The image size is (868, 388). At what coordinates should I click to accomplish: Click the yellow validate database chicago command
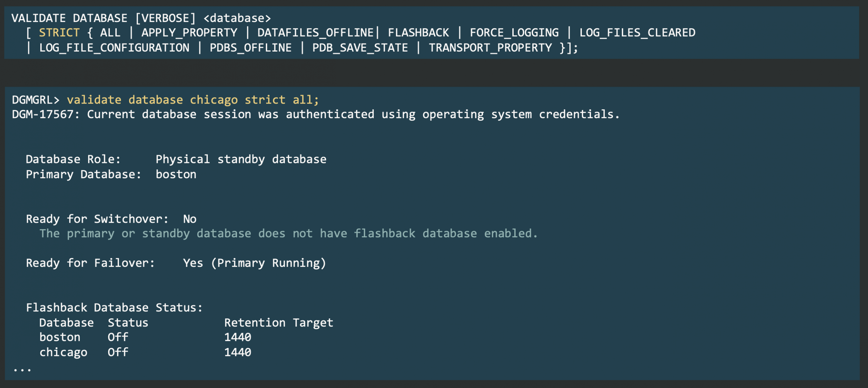click(x=193, y=100)
